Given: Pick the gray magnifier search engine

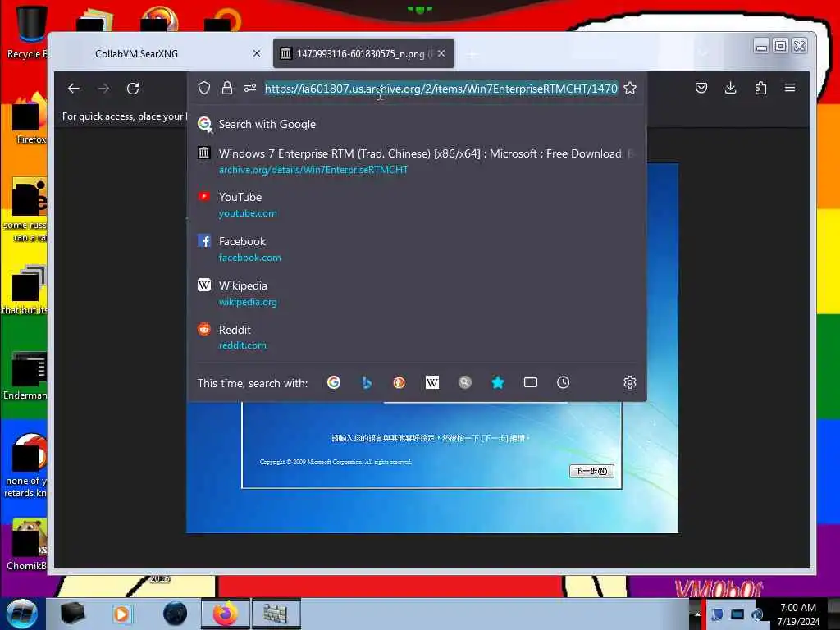Looking at the screenshot, I should click(464, 382).
